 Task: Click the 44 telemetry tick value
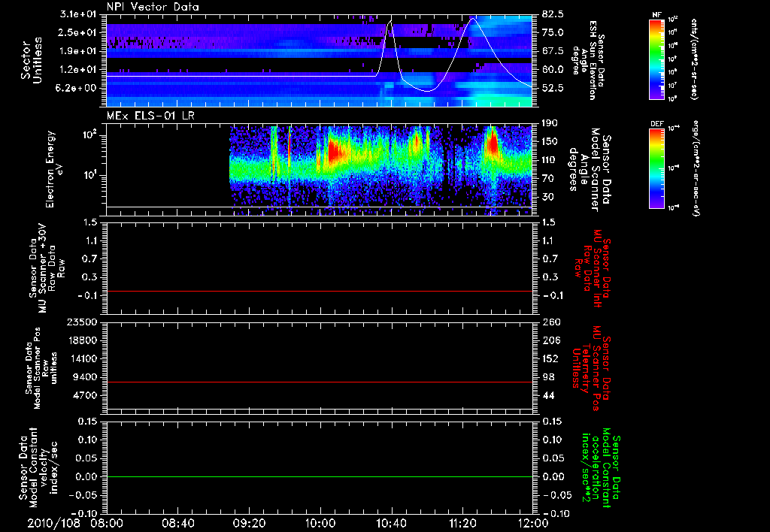tap(548, 395)
